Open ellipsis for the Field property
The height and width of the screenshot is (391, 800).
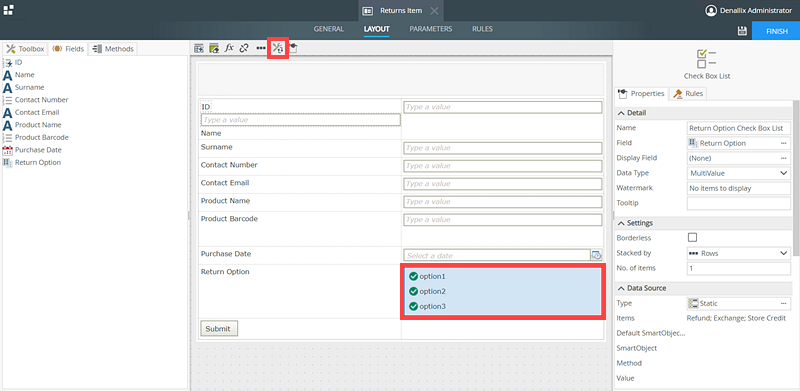[784, 143]
